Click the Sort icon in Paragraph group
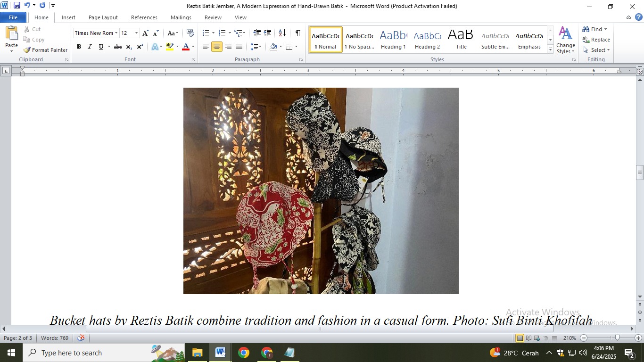644x362 pixels. point(282,33)
